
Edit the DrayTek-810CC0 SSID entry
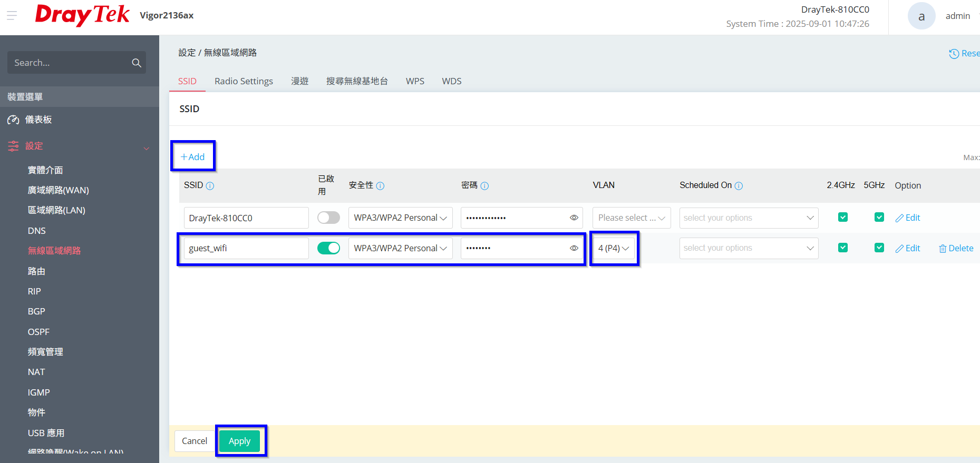tap(907, 218)
